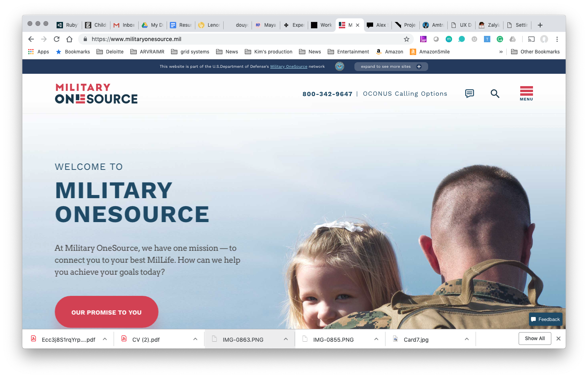
Task: Open the Feedback button
Action: [x=546, y=319]
